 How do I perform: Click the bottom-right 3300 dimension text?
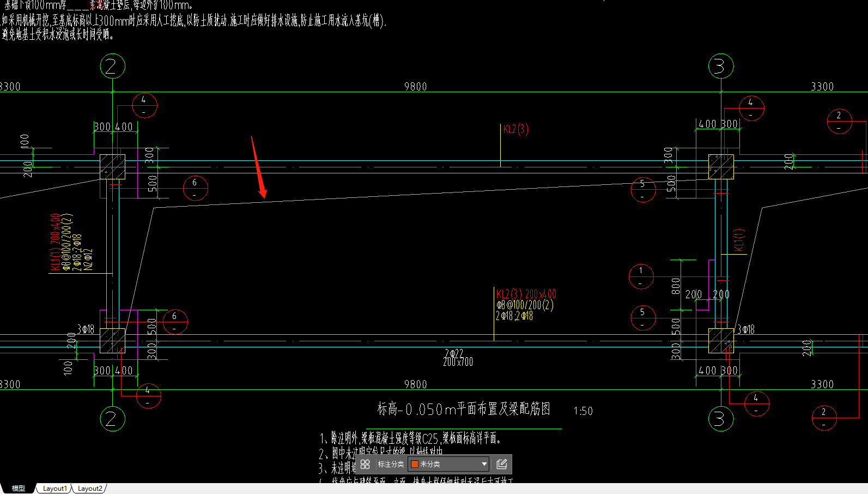[822, 384]
